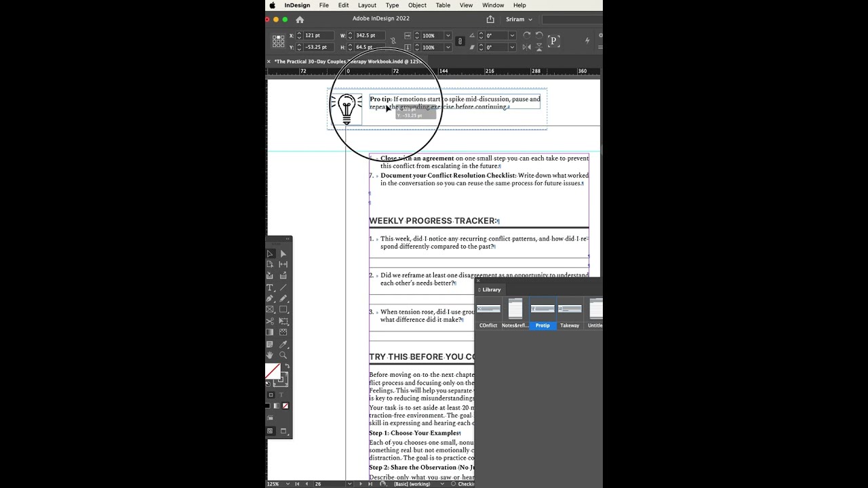Select the Direct Selection tool
Viewport: 868px width, 488px height.
[x=283, y=253]
